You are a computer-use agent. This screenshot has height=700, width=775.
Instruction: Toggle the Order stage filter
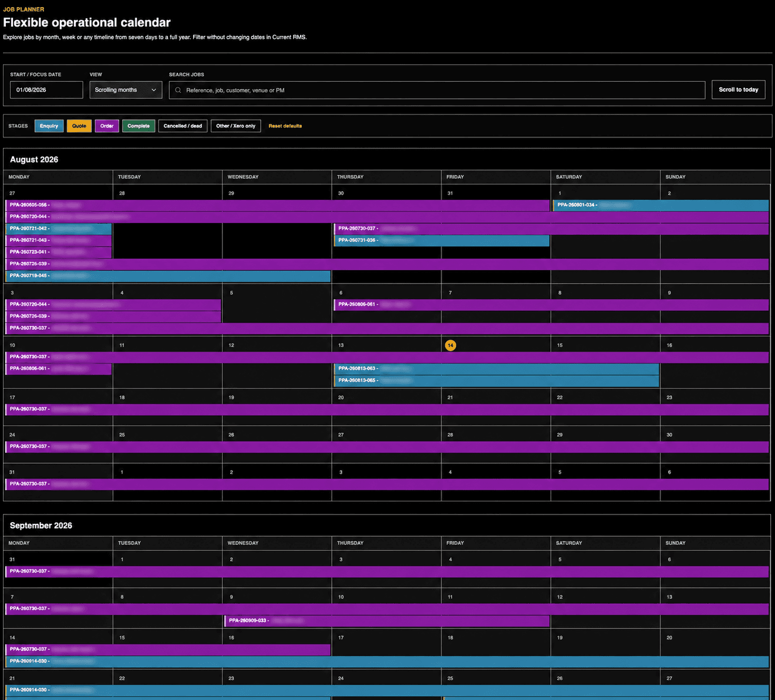[x=107, y=126]
